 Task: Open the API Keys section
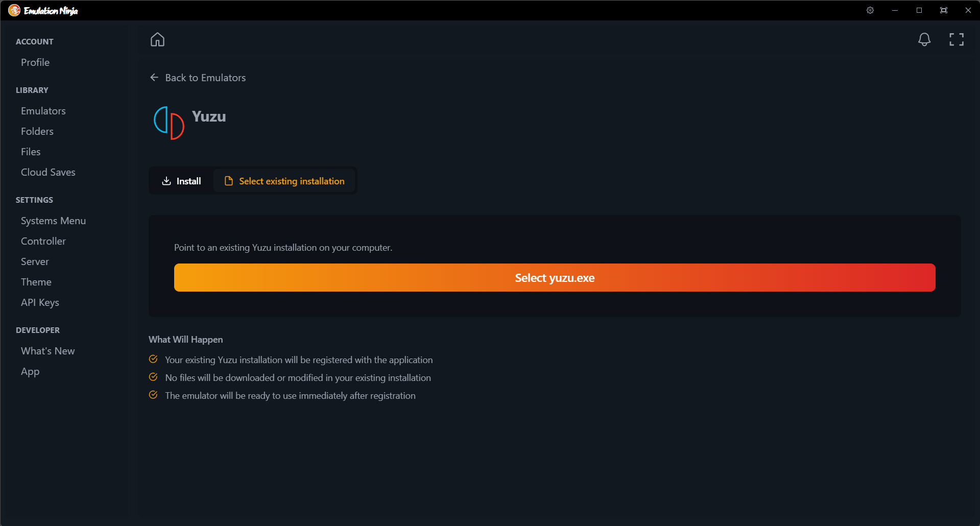tap(40, 302)
